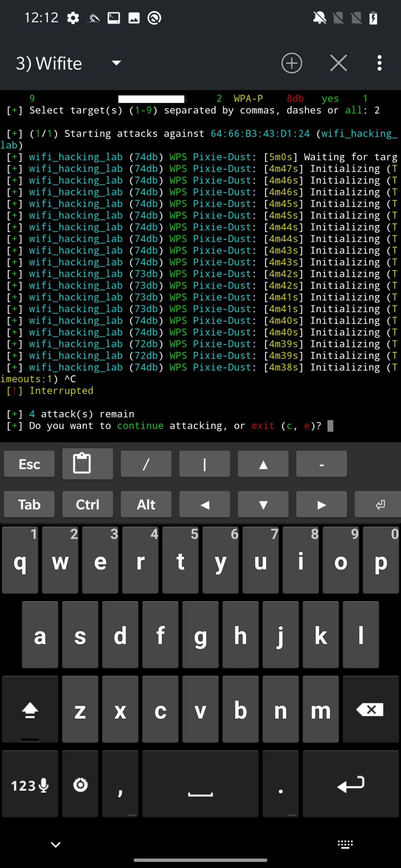
Task: Tap the t key
Action: tap(180, 560)
